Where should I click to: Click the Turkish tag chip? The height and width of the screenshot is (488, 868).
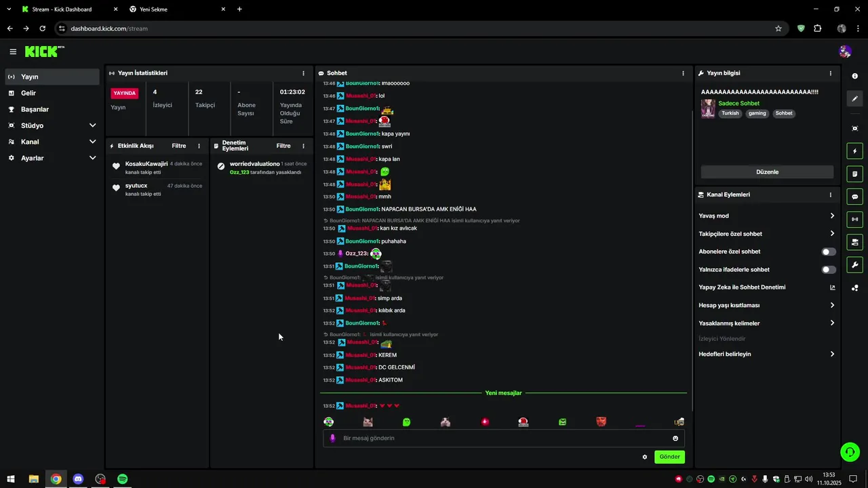[x=730, y=113]
